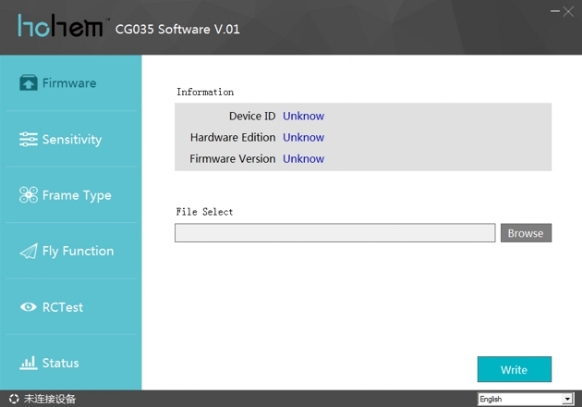Viewport: 582px width, 407px height.
Task: Click the hohem logo
Action: click(61, 26)
